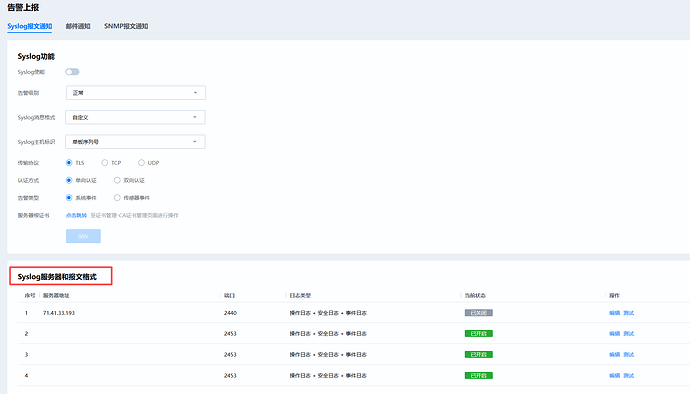
Task: Open the Syslog主机标识 dropdown
Action: point(135,142)
